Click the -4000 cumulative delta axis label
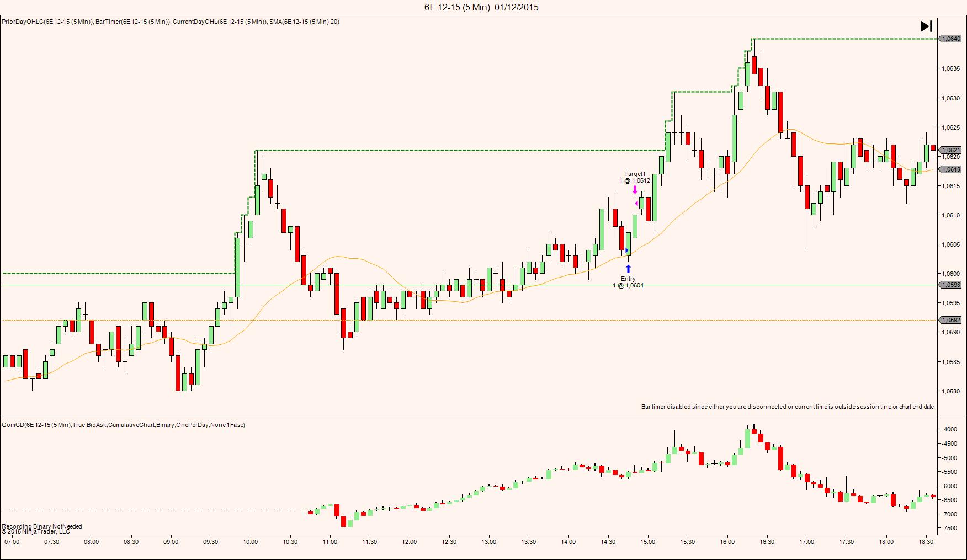 point(949,429)
